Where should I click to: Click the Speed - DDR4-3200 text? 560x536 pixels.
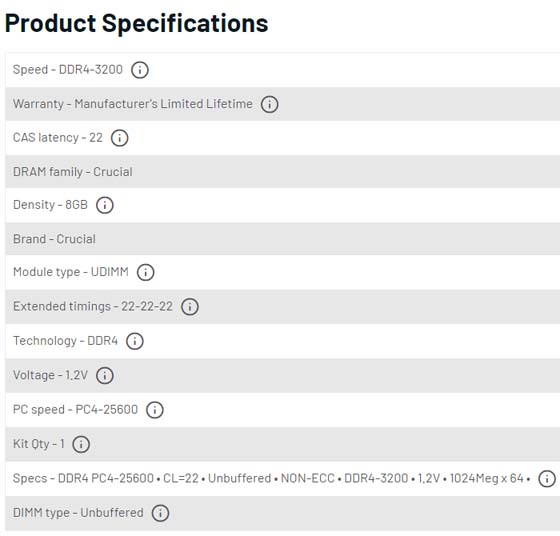68,69
